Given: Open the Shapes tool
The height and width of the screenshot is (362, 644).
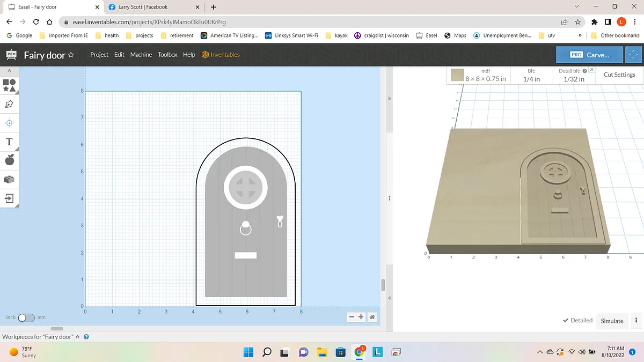Looking at the screenshot, I should tap(9, 85).
